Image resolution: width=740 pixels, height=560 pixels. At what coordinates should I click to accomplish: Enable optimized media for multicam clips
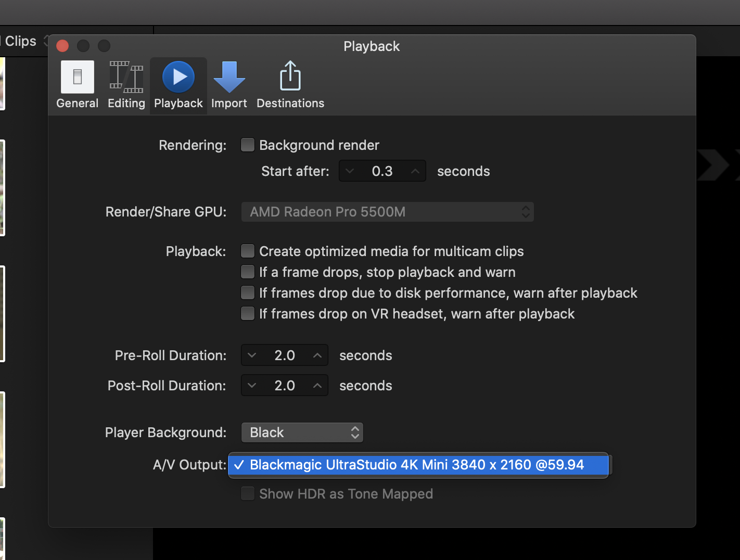248,251
